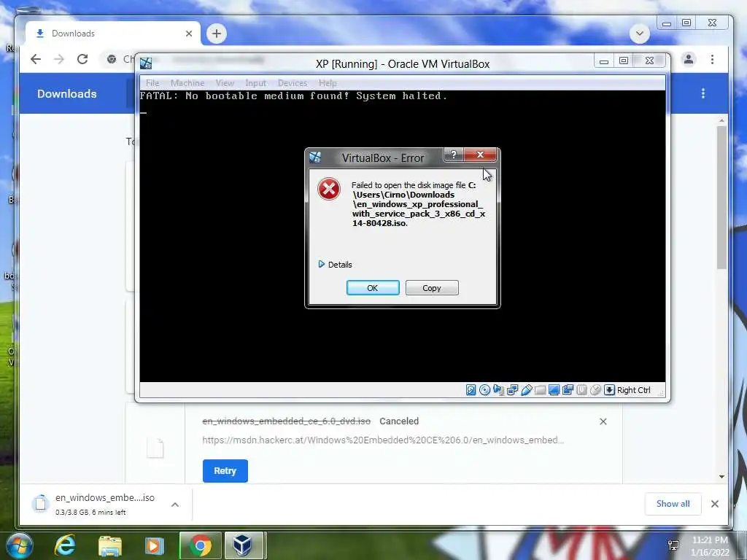The width and height of the screenshot is (747, 560).
Task: Click the Right Ctrl host key label
Action: pos(634,390)
